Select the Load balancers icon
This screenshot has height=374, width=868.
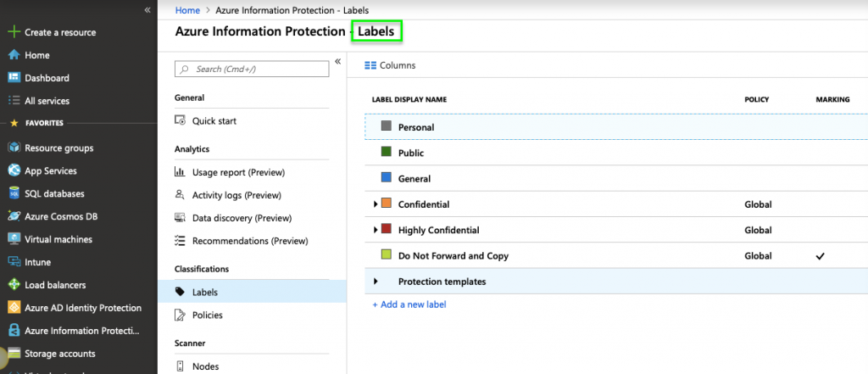tap(14, 285)
